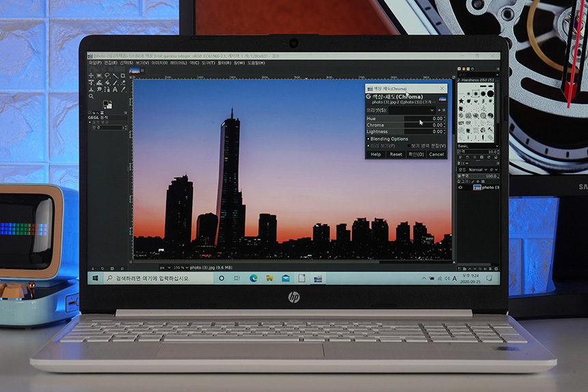The height and width of the screenshot is (392, 588).
Task: Toggle lock pixels brush icon in layers panel
Action: 473,181
